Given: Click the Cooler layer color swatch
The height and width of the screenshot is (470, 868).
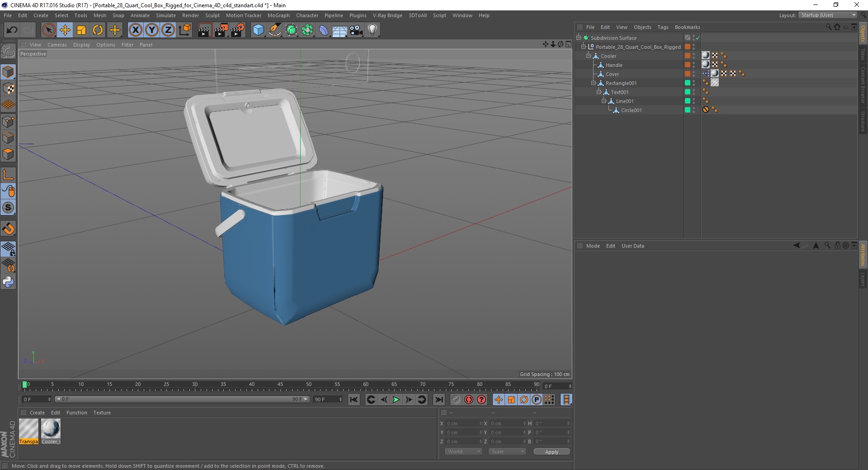Looking at the screenshot, I should [687, 56].
